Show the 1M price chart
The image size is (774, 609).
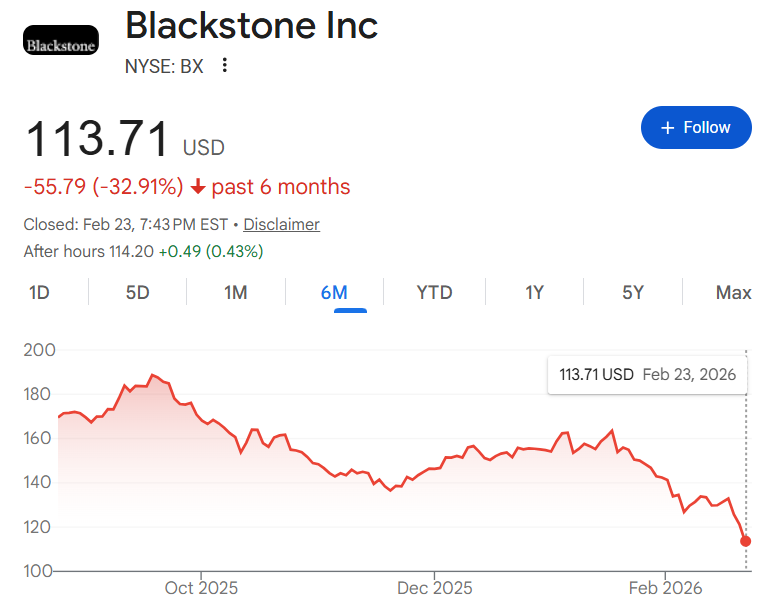(x=235, y=293)
